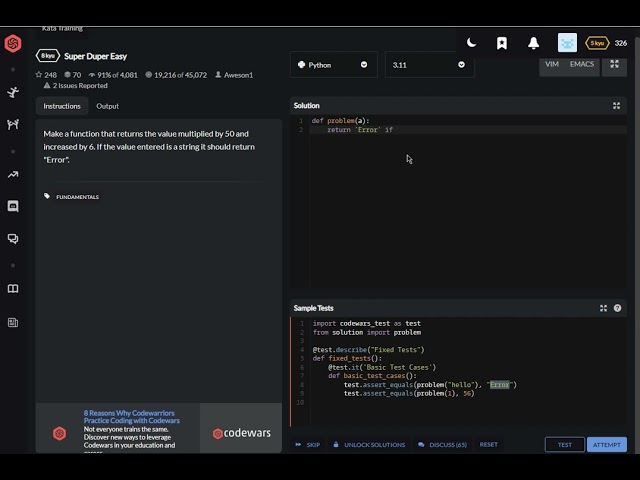Click the collections count 70
The width and height of the screenshot is (640, 480).
[x=73, y=75]
